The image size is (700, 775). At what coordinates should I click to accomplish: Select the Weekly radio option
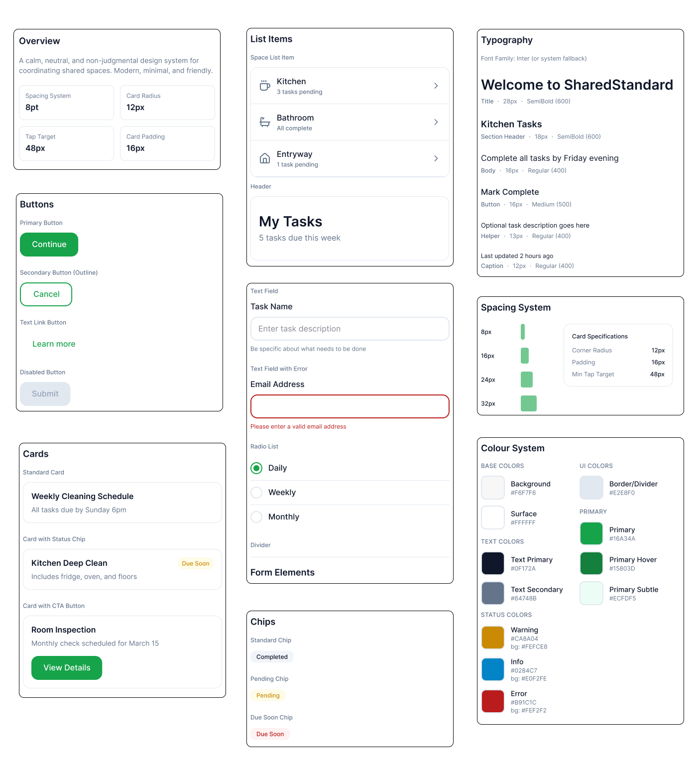pos(256,493)
